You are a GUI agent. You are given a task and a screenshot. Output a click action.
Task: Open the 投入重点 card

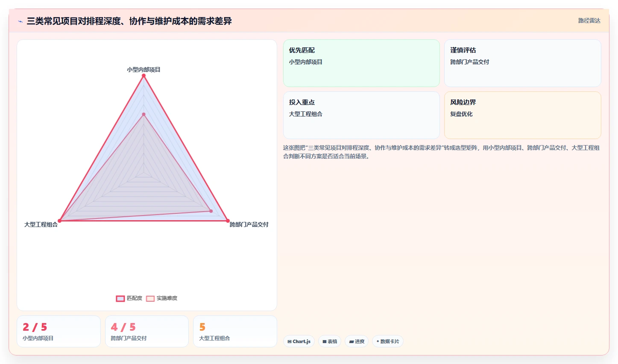coord(361,115)
